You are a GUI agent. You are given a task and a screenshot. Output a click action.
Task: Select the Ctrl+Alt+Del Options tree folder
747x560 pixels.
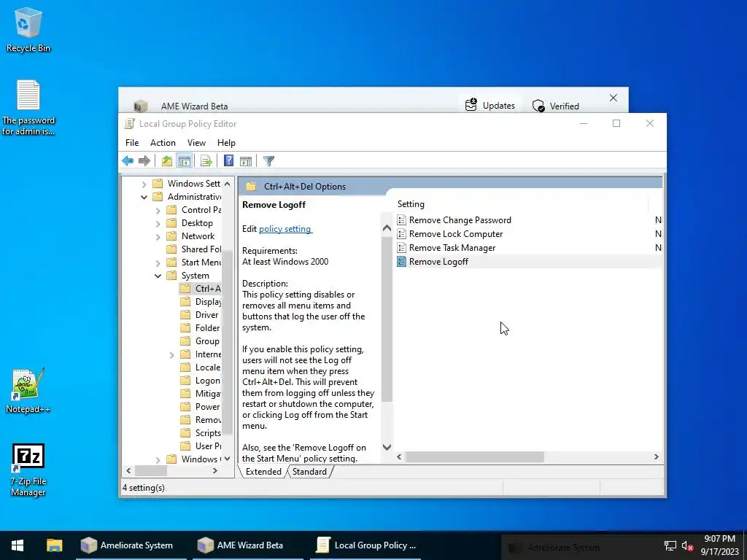click(201, 289)
